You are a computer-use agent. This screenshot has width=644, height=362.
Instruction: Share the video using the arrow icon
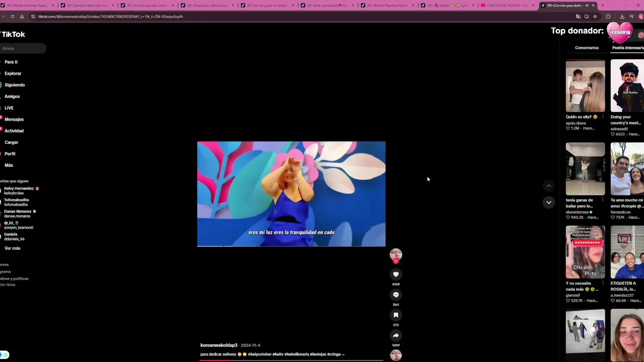[396, 336]
